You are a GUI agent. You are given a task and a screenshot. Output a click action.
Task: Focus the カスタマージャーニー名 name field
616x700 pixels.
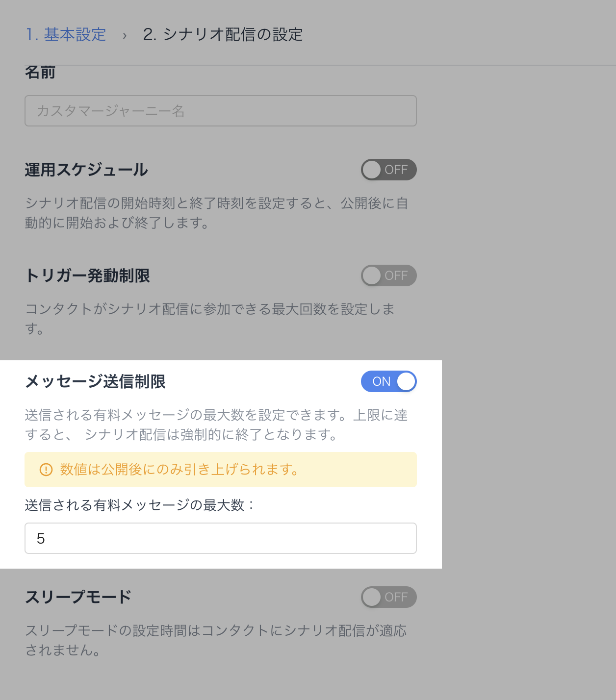tap(221, 111)
